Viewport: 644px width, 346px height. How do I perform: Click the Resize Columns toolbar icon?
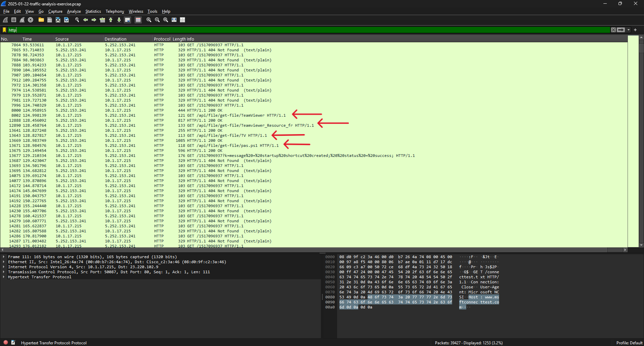(182, 20)
